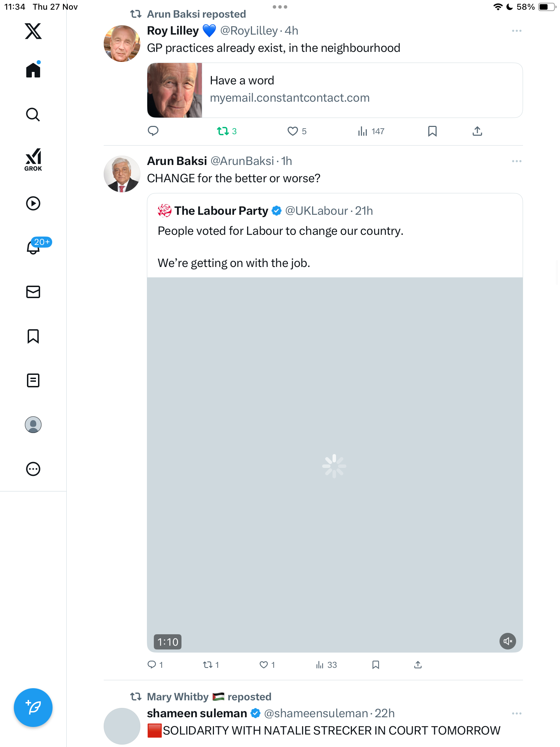The image size is (560, 747).
Task: Open the profile avatar in sidebar
Action: point(33,425)
